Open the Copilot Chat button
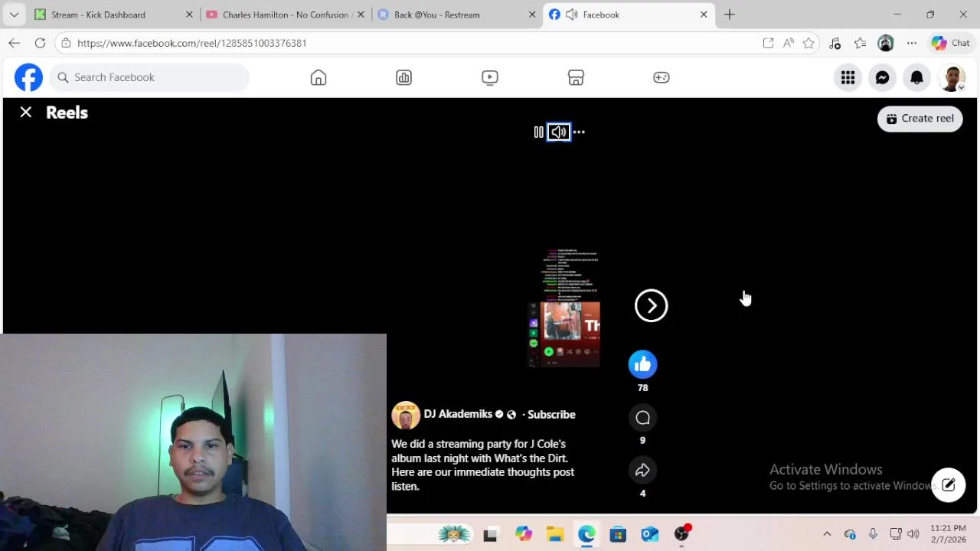Screen dimensions: 980x551 pyautogui.click(x=950, y=43)
